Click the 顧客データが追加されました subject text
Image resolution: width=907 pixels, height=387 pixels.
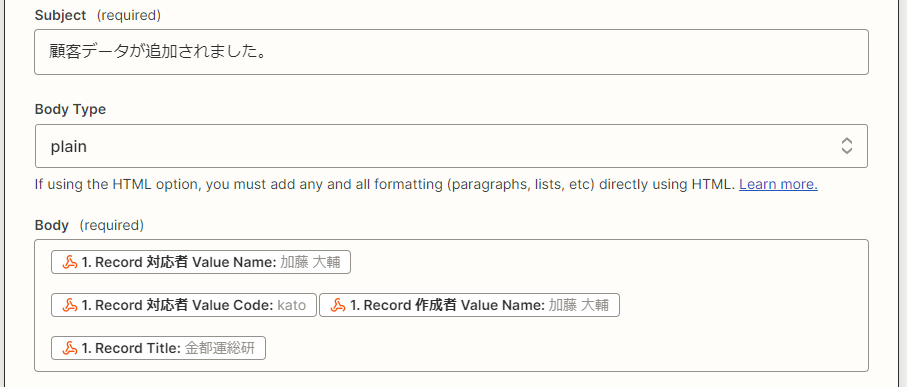(157, 52)
